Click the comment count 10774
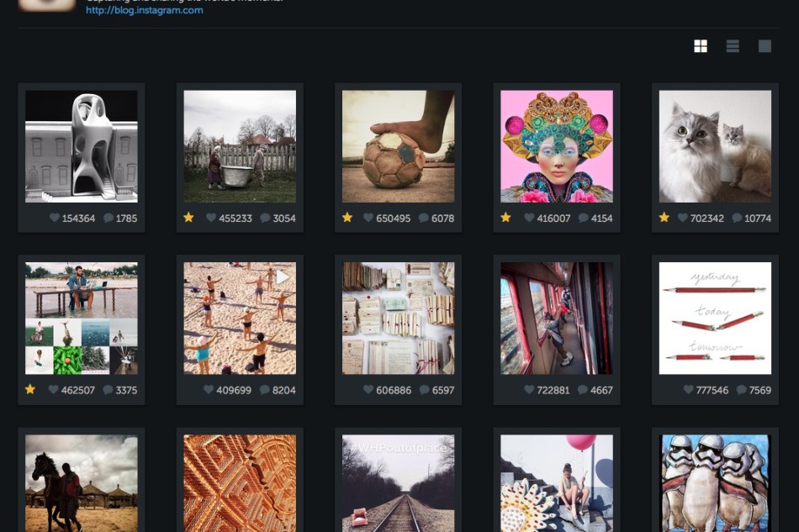The height and width of the screenshot is (532, 799). pyautogui.click(x=758, y=219)
